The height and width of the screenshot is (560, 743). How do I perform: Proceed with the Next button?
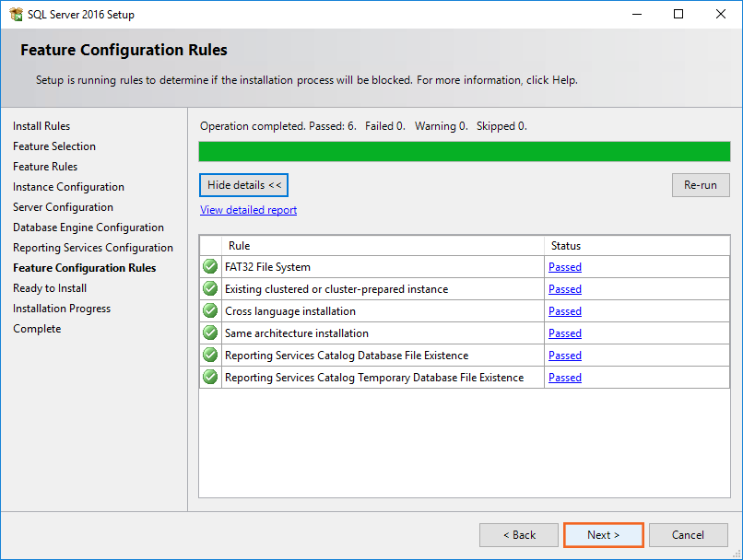point(603,535)
